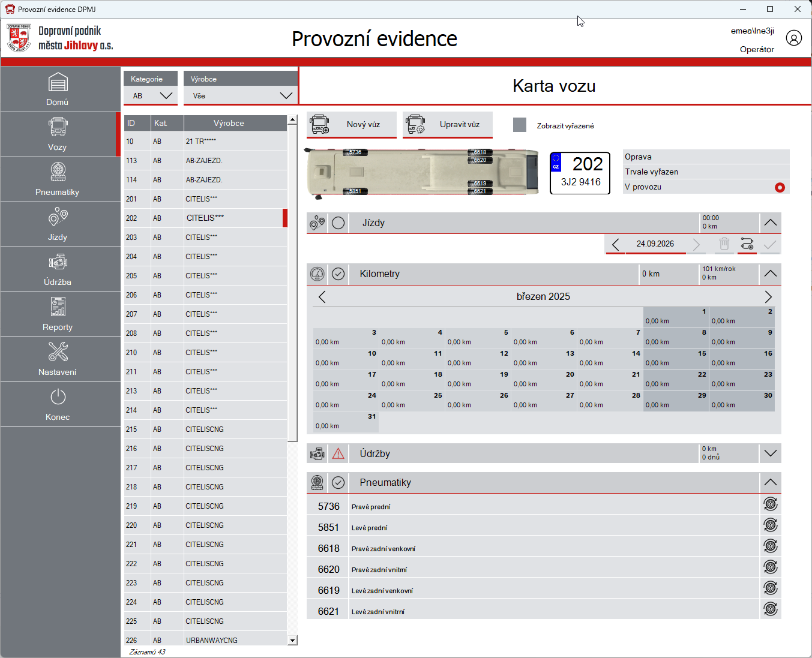Select the Trvale vyřazen status option

point(706,172)
